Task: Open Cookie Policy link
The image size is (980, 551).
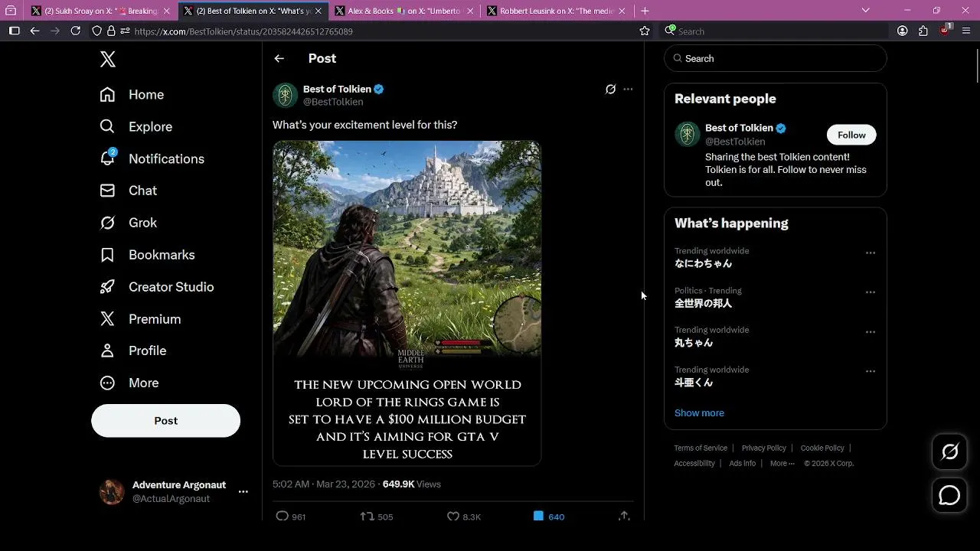Action: [822, 448]
